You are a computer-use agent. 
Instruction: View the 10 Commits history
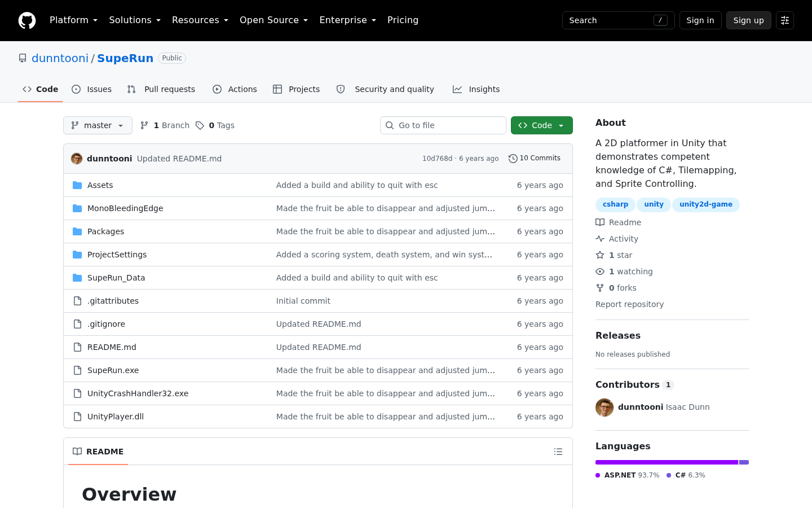click(x=535, y=159)
